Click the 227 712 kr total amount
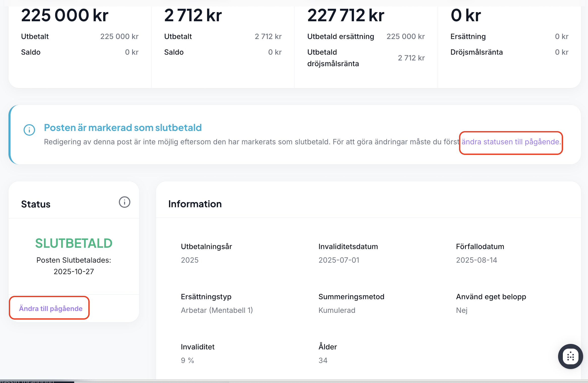 click(x=345, y=15)
